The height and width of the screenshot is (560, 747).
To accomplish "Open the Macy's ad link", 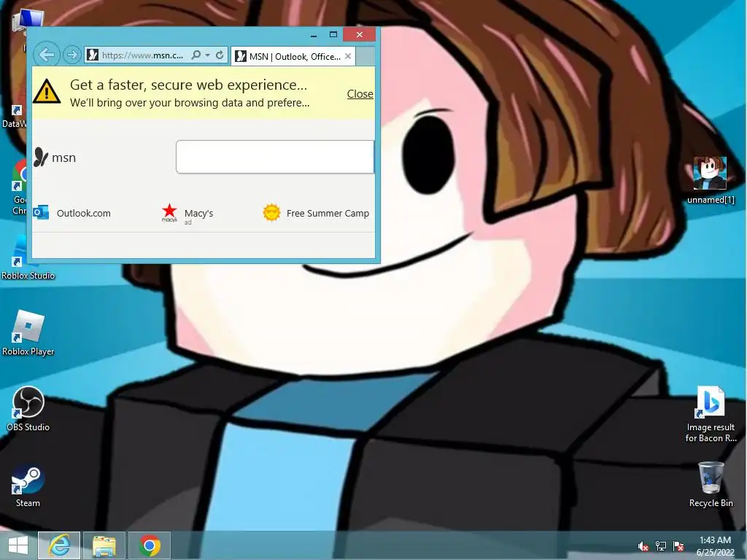I will (x=198, y=214).
